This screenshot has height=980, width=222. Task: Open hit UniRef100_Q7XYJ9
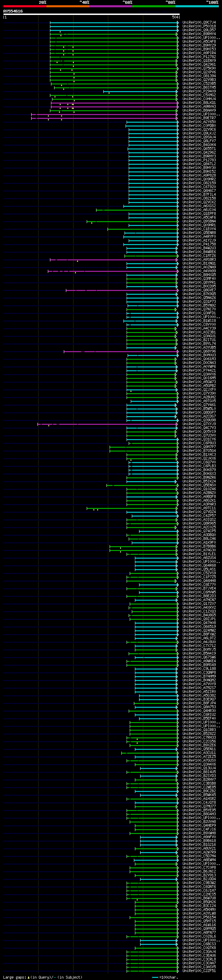pyautogui.click(x=199, y=424)
